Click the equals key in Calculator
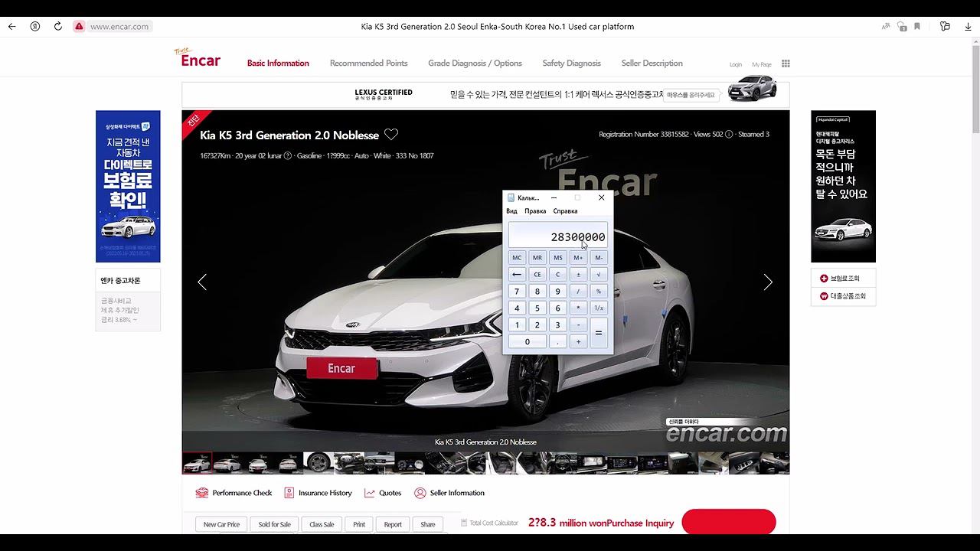This screenshot has width=980, height=551. 599,333
